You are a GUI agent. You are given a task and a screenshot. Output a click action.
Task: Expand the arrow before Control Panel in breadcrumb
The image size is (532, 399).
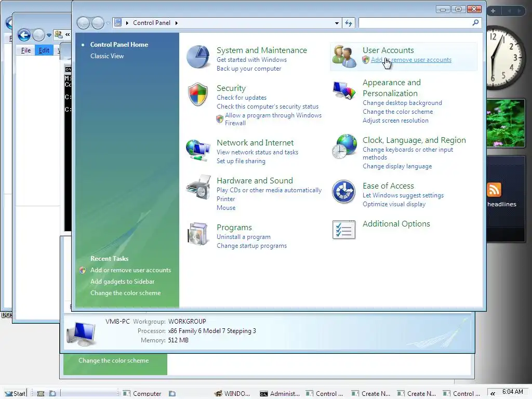coord(127,23)
